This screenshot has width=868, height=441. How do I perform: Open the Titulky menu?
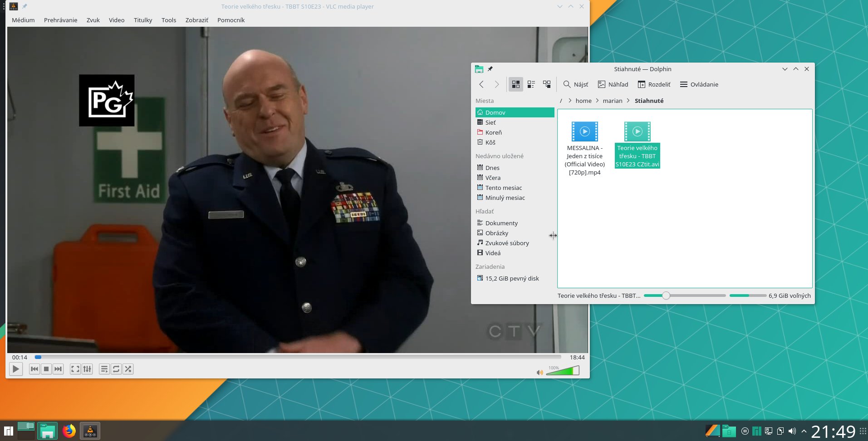(143, 20)
